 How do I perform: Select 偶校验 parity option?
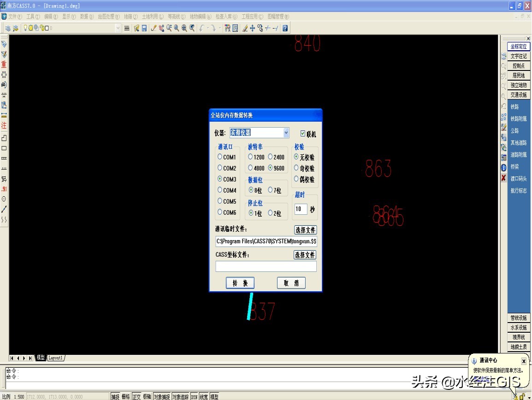296,179
